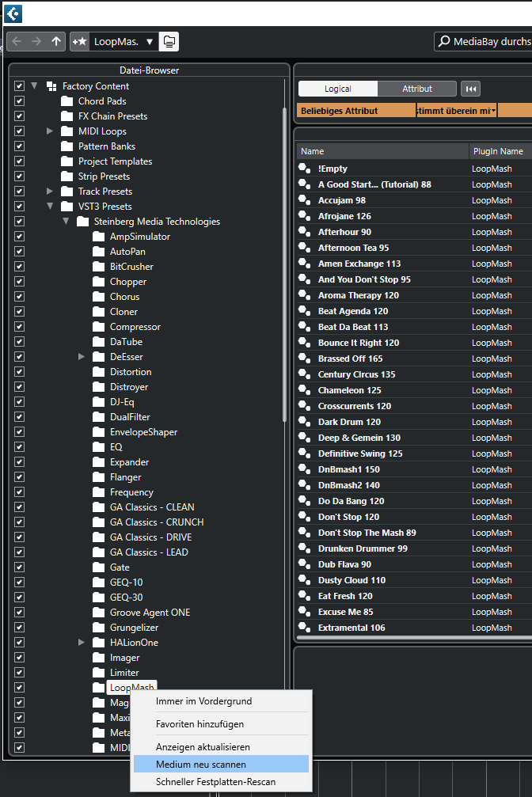The height and width of the screenshot is (797, 532).
Task: Expand the MIDI Loops folder
Action: [50, 131]
